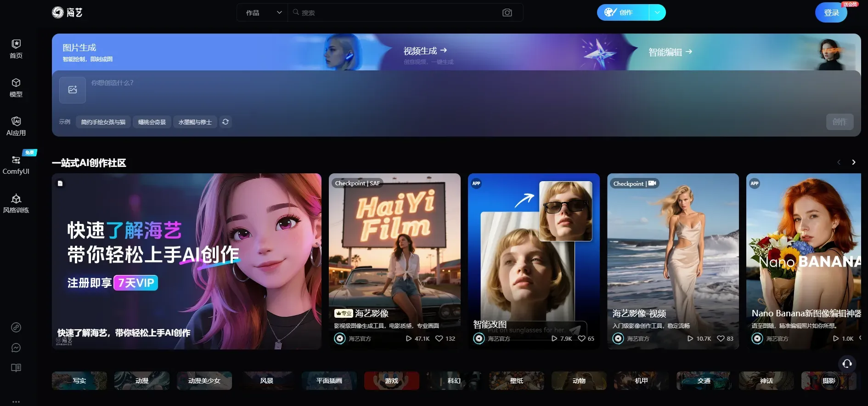Open ComfyUI from the sidebar
This screenshot has height=406, width=868.
point(16,165)
